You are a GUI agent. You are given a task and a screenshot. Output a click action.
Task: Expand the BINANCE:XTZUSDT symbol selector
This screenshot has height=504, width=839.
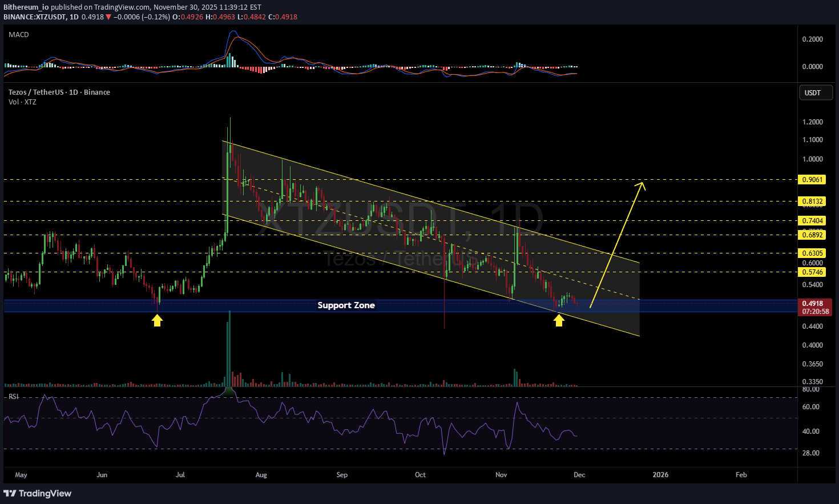click(36, 17)
